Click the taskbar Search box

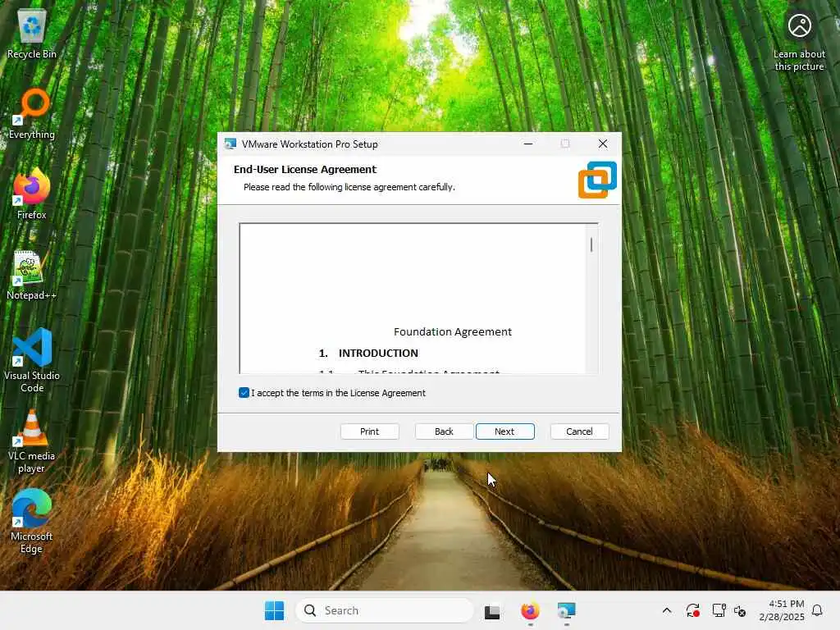point(385,610)
